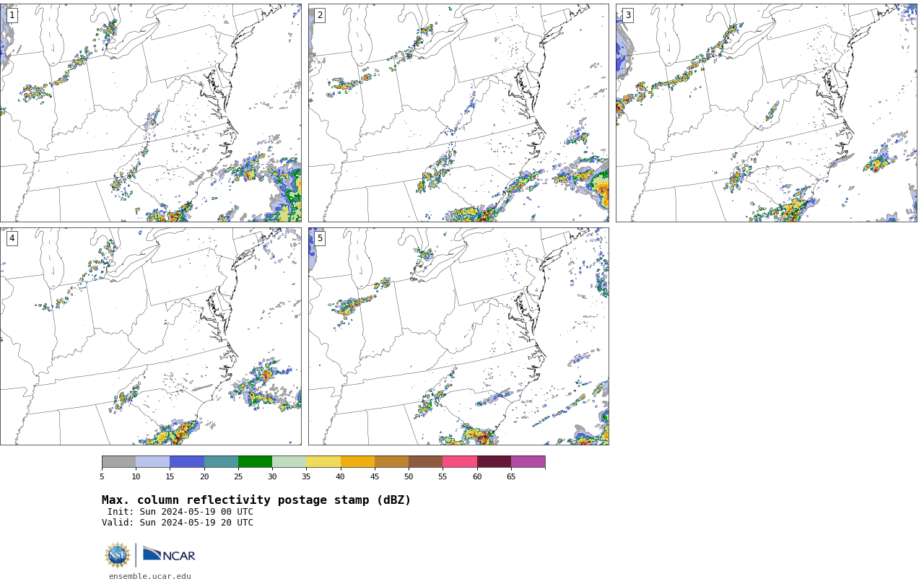924x584 pixels.
Task: Click the ensemble.ucar.edu text
Action: tap(150, 576)
